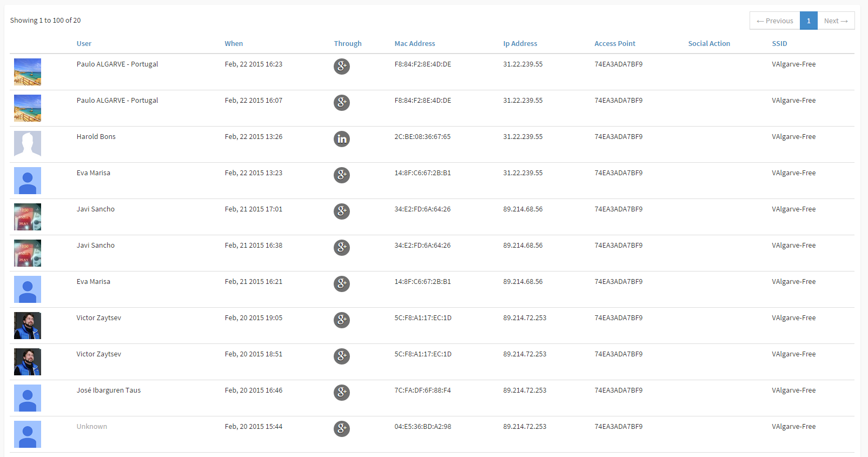
Task: Open the first Paulo ALGARVE beach profile thumbnail
Action: [x=28, y=72]
